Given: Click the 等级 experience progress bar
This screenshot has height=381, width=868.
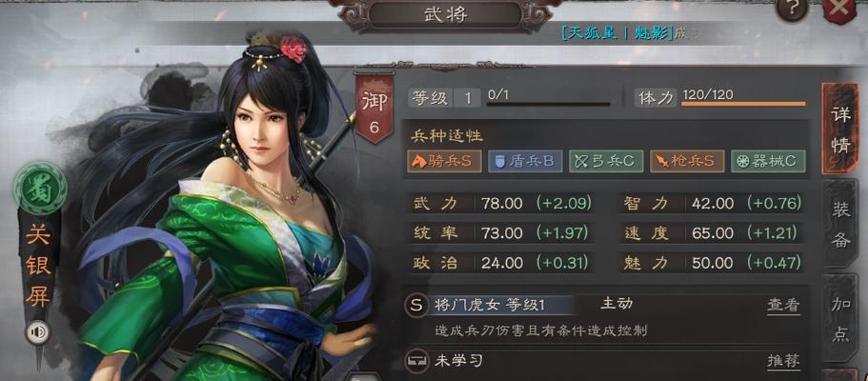Looking at the screenshot, I should (548, 104).
